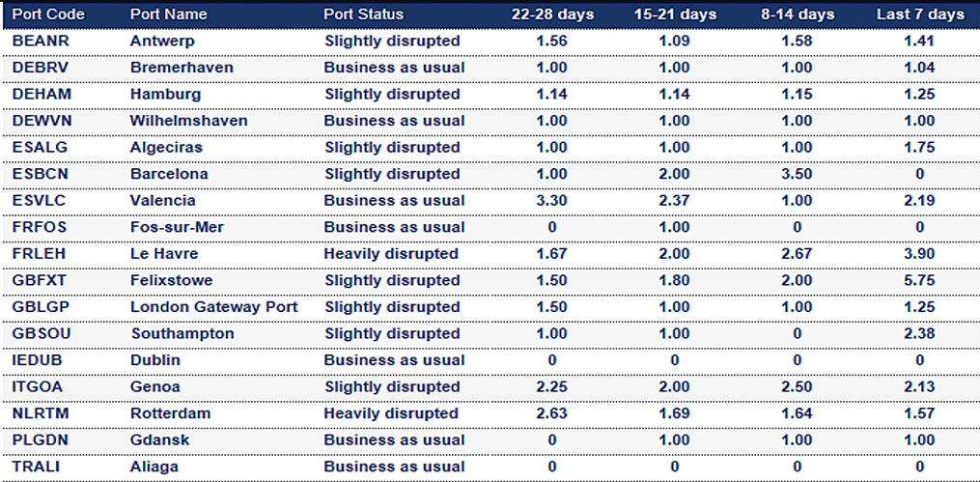
Task: Click the London Gateway Port entry
Action: [213, 307]
